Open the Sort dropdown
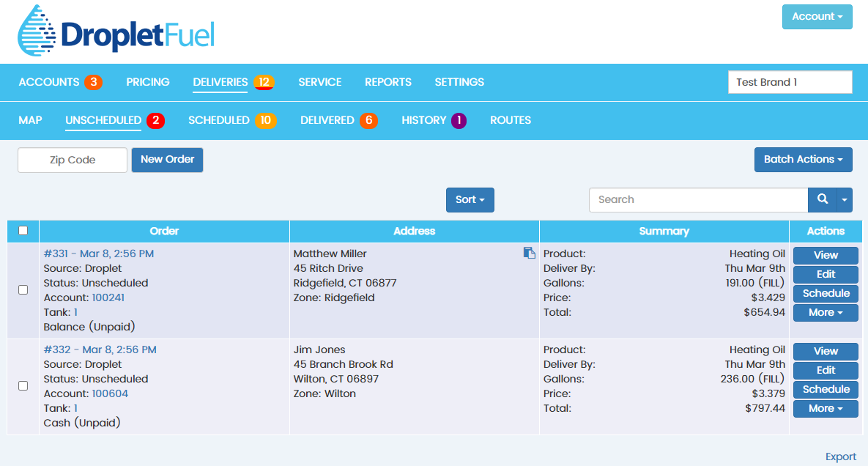The width and height of the screenshot is (868, 466). tap(470, 199)
